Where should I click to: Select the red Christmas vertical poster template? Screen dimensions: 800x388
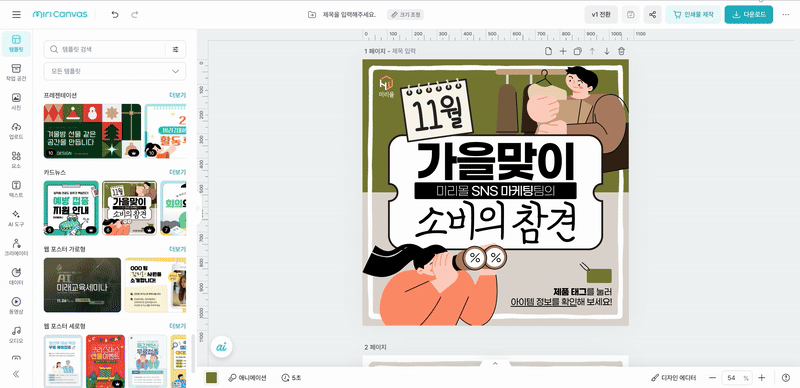pyautogui.click(x=106, y=361)
